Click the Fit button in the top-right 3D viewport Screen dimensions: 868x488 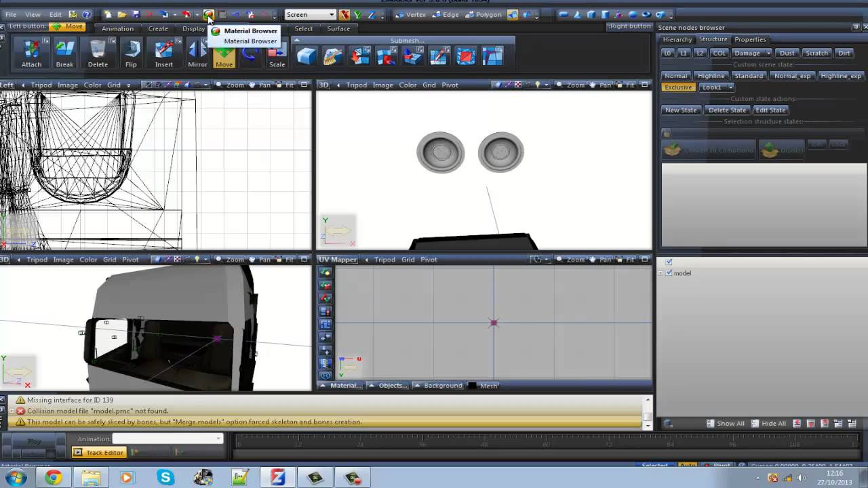625,85
